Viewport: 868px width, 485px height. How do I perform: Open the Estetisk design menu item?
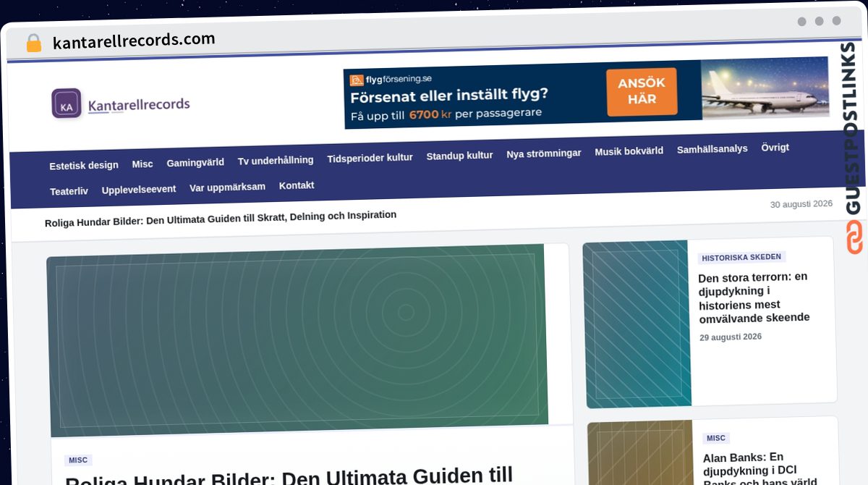[84, 165]
